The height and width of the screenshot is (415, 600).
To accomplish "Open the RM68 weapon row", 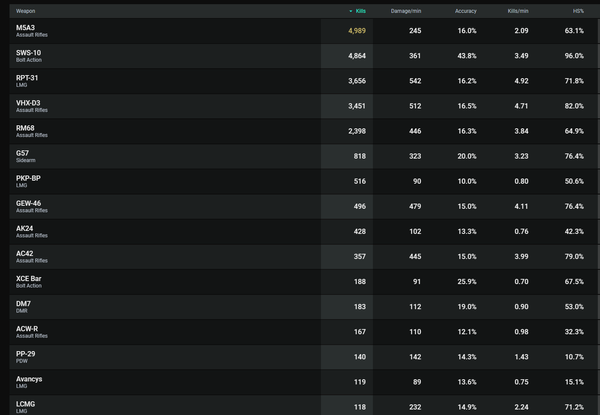I will click(304, 131).
